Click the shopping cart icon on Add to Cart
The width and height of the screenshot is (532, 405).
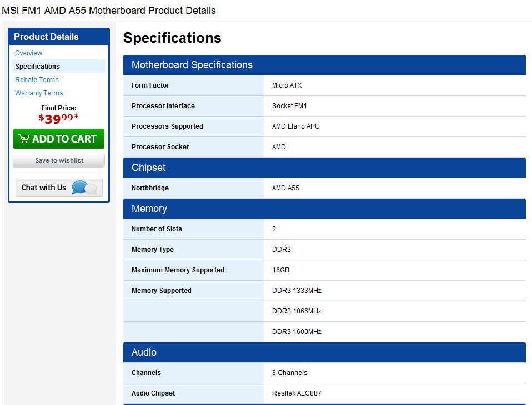(24, 138)
